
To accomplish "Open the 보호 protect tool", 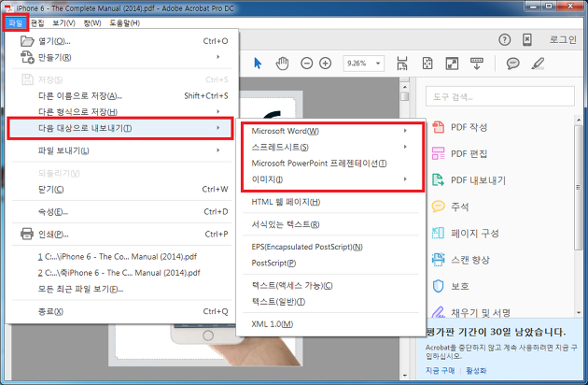I will click(x=450, y=286).
